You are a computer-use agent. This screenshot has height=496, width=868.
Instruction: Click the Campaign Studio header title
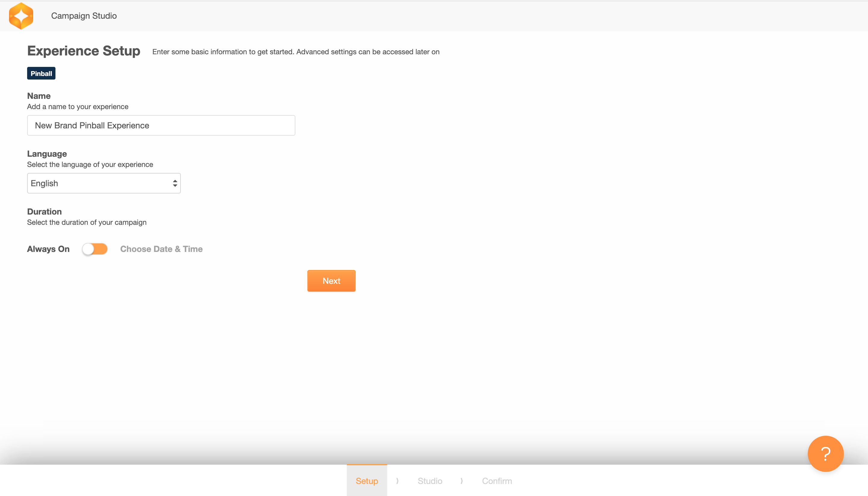pyautogui.click(x=84, y=16)
